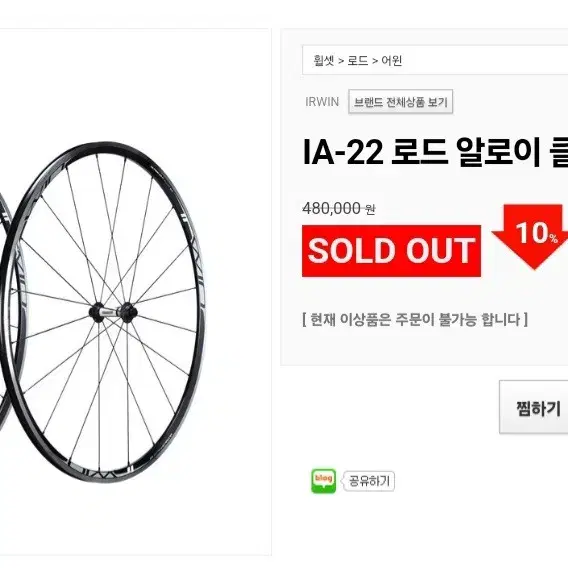Open the 휠셋 breadcrumb category
Screen dimensions: 568x568
[323, 60]
